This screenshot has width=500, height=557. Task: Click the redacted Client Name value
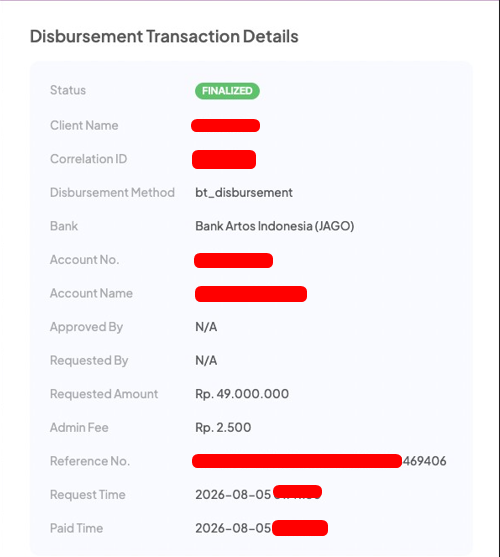225,125
